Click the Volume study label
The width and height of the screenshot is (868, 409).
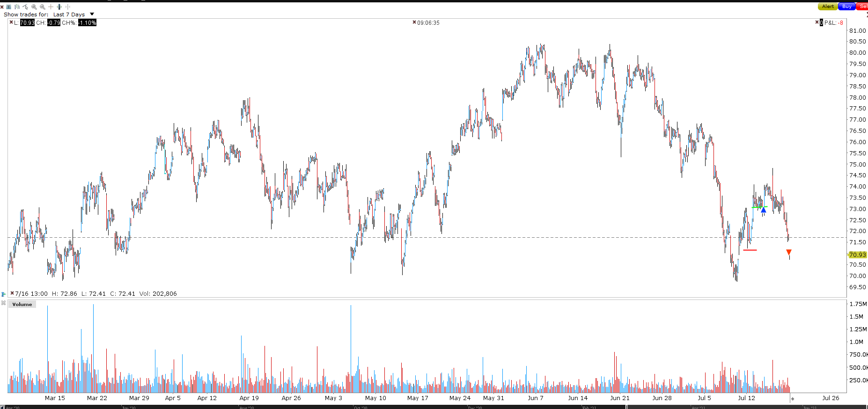22,304
